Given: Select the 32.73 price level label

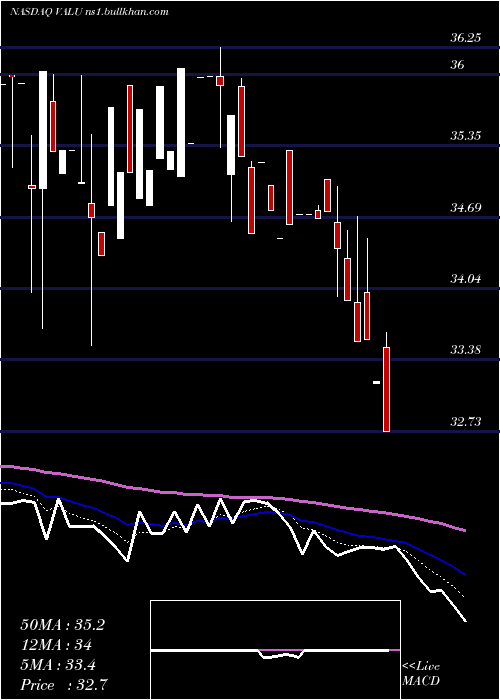Looking at the screenshot, I should coord(466,422).
